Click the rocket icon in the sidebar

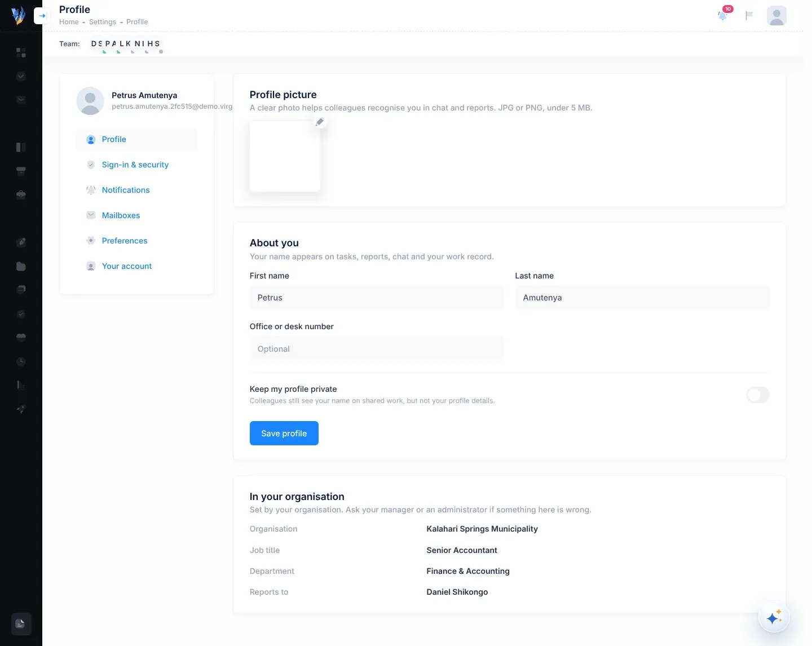click(x=21, y=409)
